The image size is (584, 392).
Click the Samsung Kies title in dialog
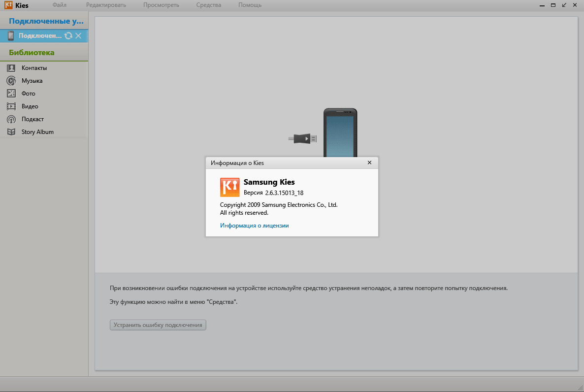269,182
